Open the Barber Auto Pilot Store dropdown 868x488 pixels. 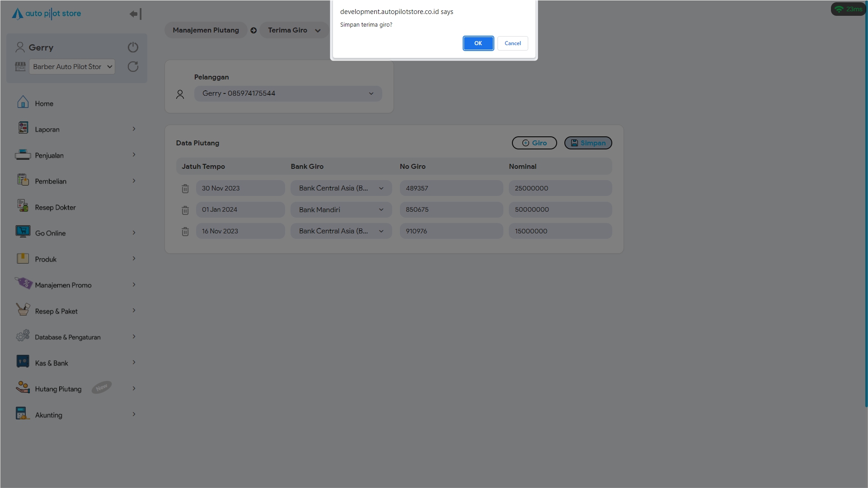click(72, 67)
